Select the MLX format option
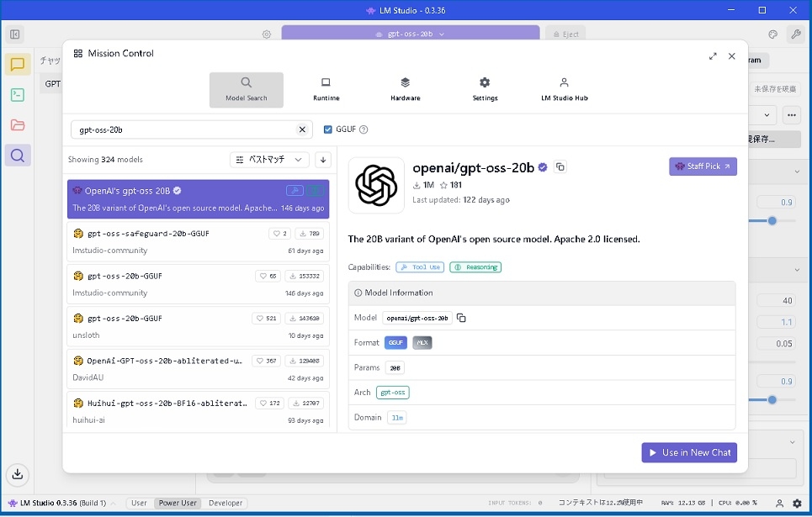Image resolution: width=812 pixels, height=517 pixels. coord(422,343)
